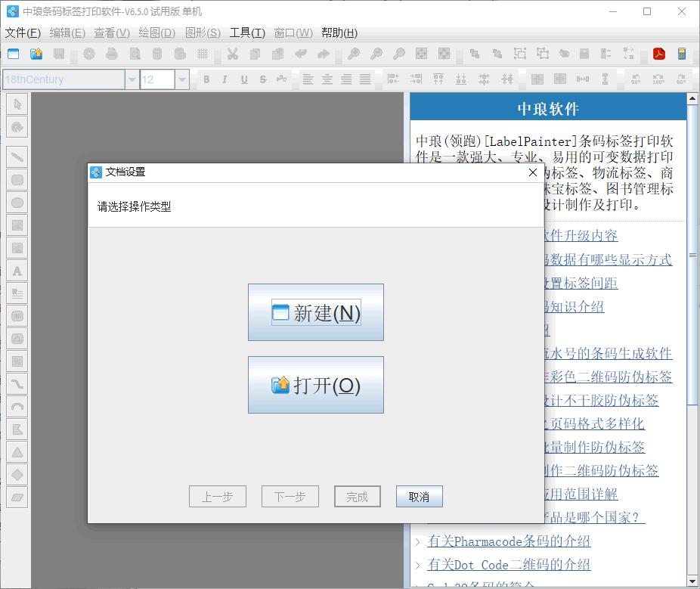The image size is (700, 589).
Task: Select the arrow pointer tool
Action: tap(17, 104)
